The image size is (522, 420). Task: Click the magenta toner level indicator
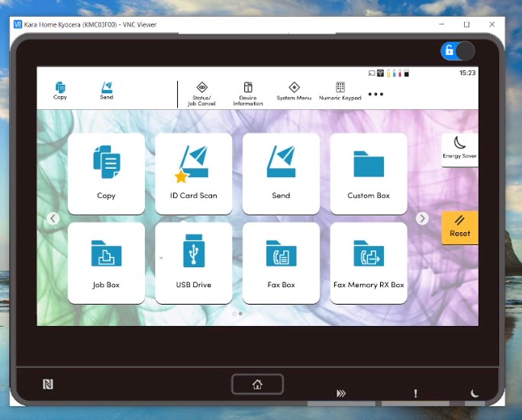[400, 73]
